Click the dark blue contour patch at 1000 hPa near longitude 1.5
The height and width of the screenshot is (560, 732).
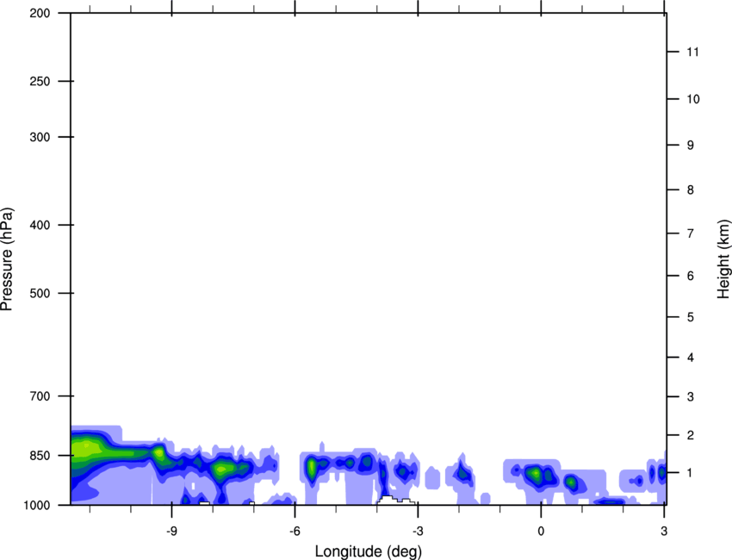pos(609,502)
